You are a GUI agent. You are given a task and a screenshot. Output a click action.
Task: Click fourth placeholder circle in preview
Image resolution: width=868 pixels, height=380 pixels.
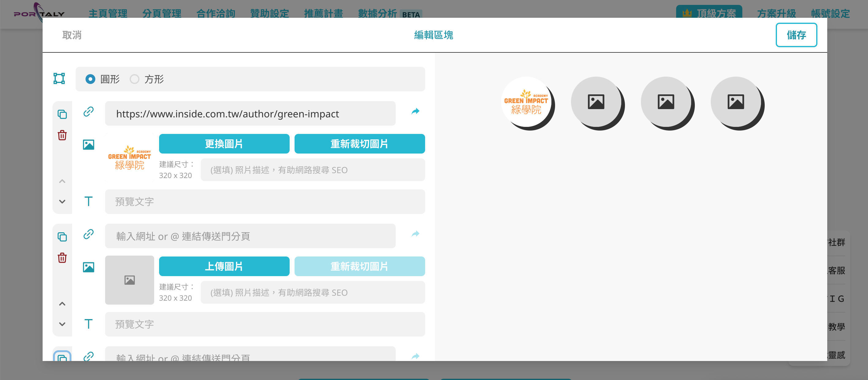736,102
